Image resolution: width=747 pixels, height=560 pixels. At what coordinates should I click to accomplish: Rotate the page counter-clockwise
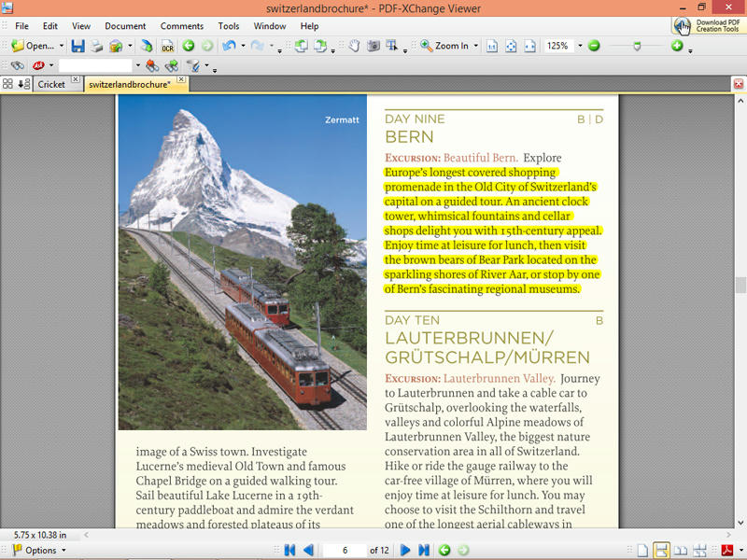click(x=301, y=46)
